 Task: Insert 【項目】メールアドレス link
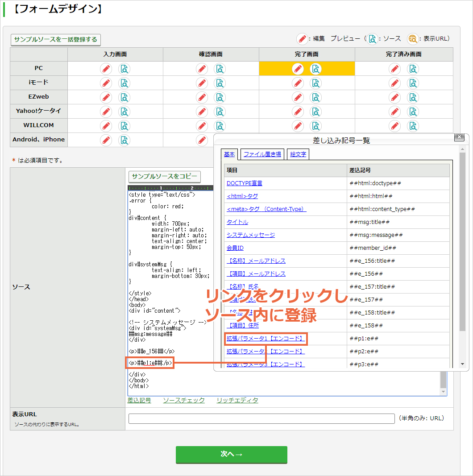pos(256,274)
